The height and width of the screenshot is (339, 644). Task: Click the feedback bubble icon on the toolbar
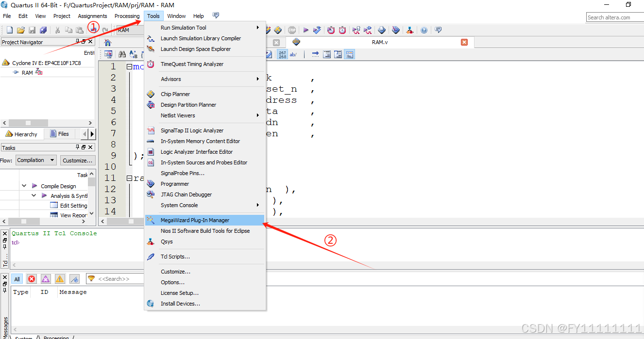(x=438, y=30)
